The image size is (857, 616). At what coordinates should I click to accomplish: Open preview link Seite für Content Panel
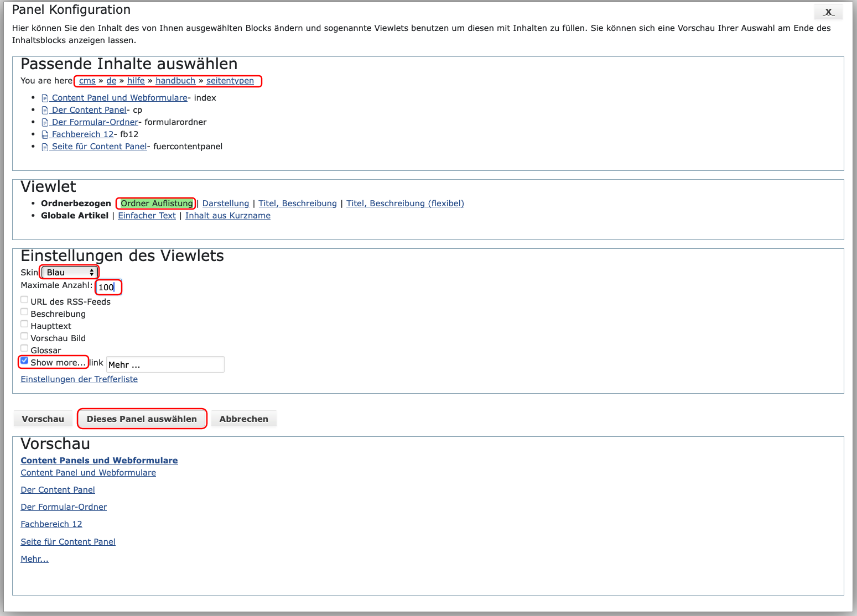click(68, 542)
